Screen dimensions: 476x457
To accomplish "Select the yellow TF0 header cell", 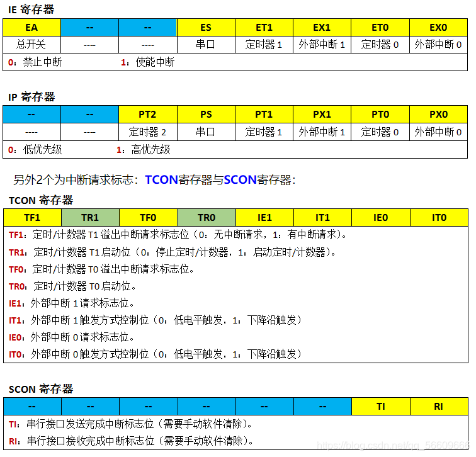I will pos(148,218).
